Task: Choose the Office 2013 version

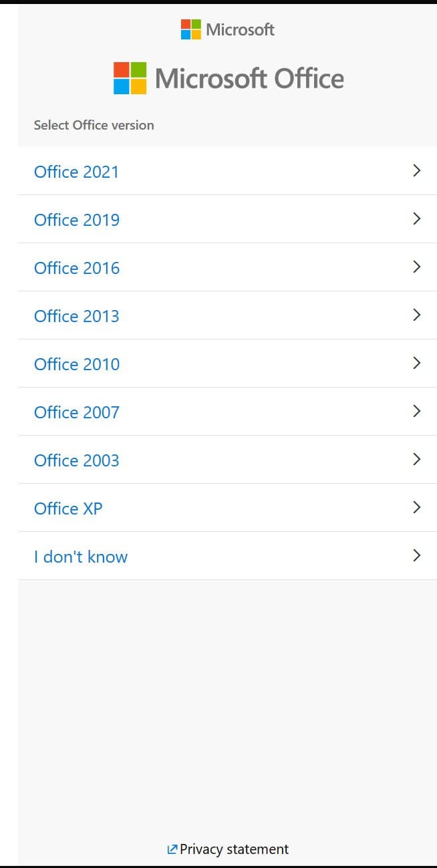Action: click(77, 316)
